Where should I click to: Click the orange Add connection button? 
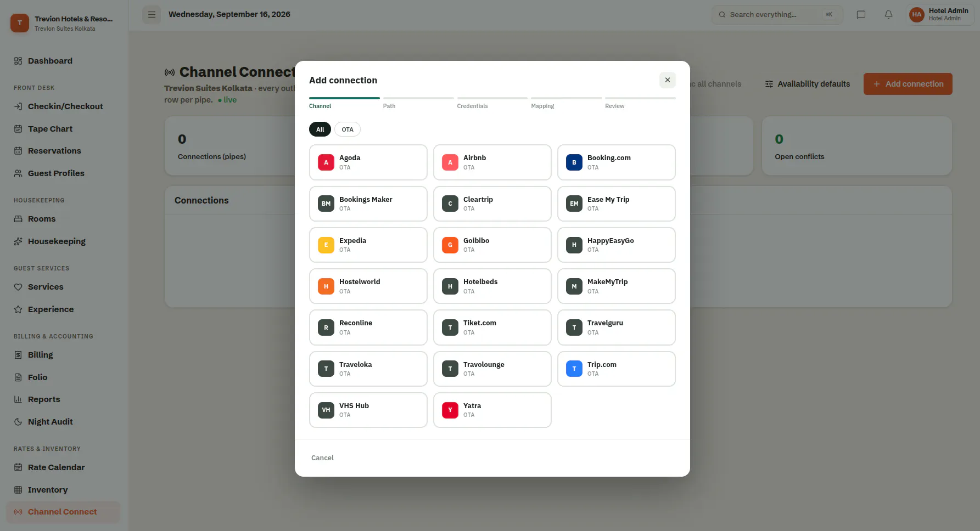click(x=908, y=84)
